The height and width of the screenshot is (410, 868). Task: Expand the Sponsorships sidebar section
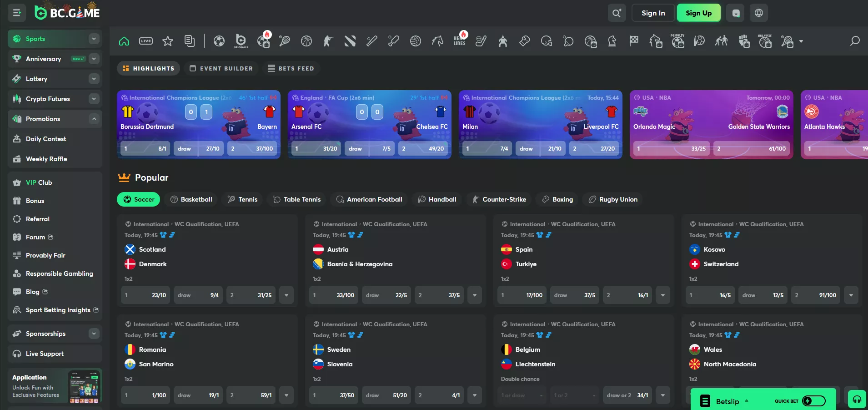click(94, 334)
